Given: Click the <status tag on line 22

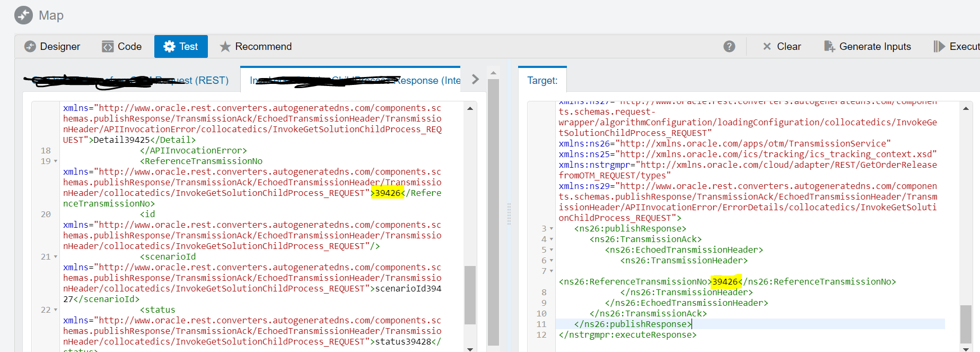Looking at the screenshot, I should coord(157,310).
